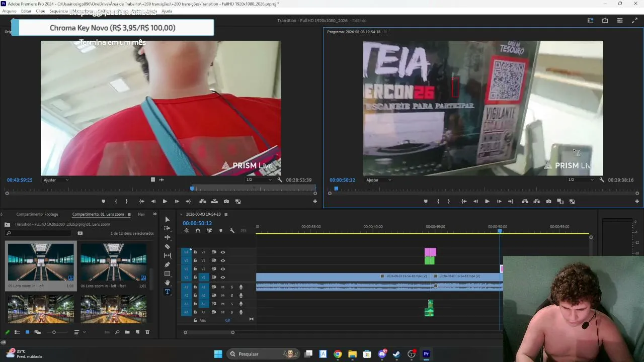Toggle V1 track output eye
This screenshot has height=362, width=644.
(x=223, y=278)
